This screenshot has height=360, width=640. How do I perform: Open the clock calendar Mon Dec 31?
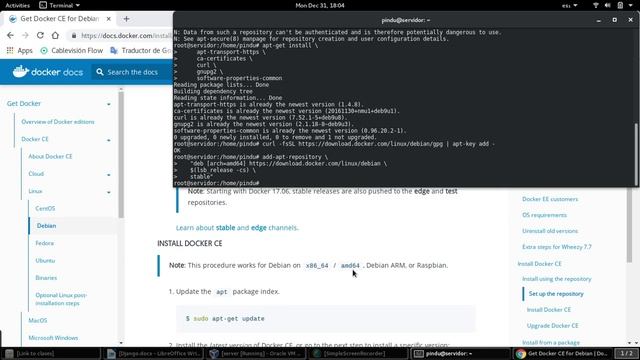tap(320, 5)
